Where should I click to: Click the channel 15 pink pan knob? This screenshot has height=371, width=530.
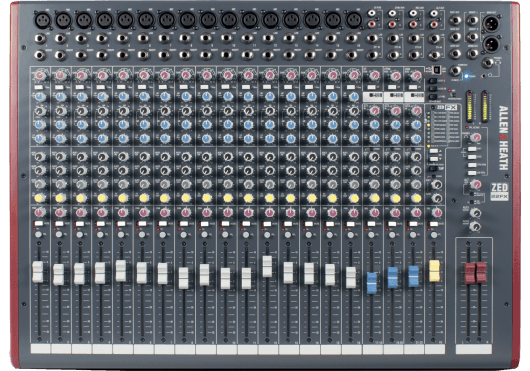point(332,213)
